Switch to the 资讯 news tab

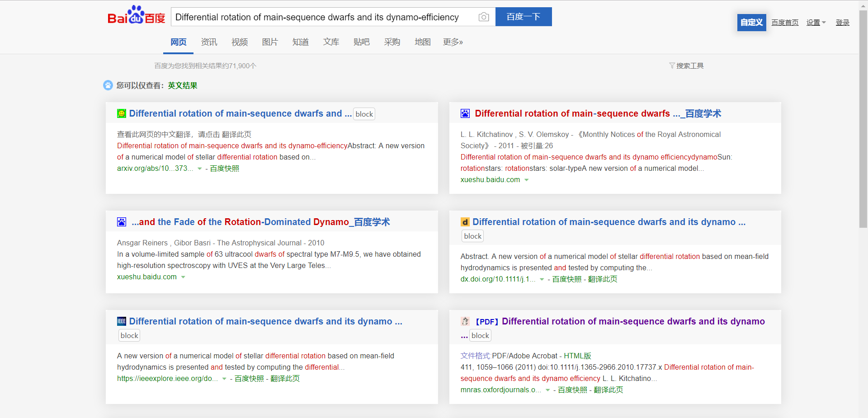point(209,42)
